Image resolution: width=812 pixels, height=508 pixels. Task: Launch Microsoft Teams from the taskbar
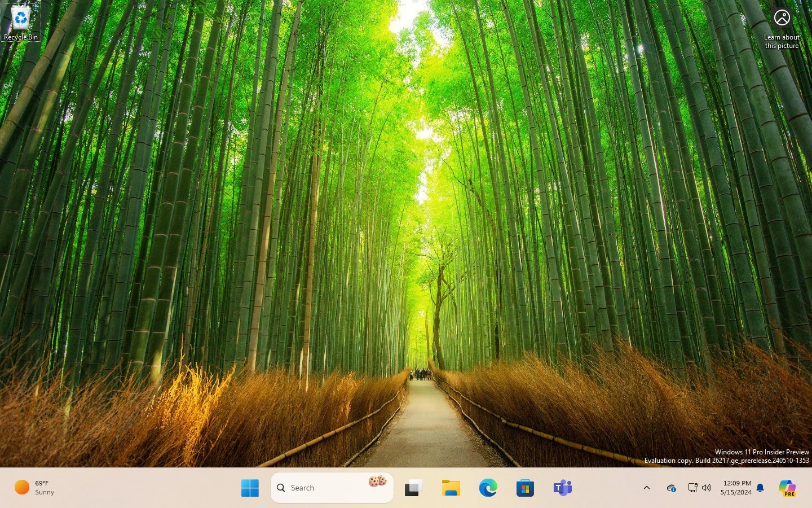tap(562, 488)
